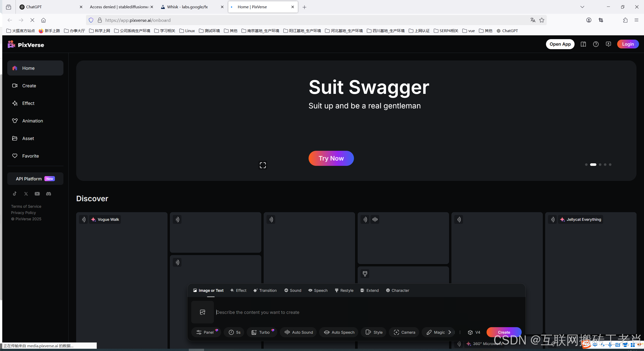Toggle Auto Sound option
This screenshot has width=644, height=351.
coord(299,332)
